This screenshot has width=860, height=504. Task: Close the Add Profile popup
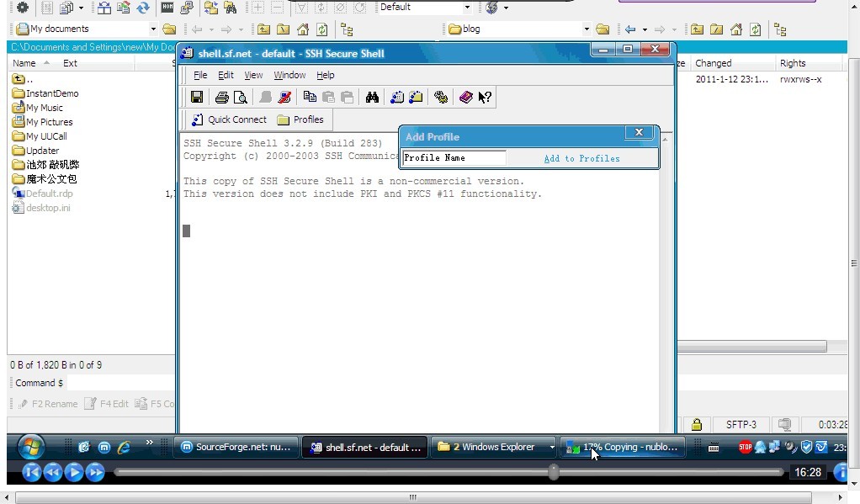pyautogui.click(x=639, y=132)
